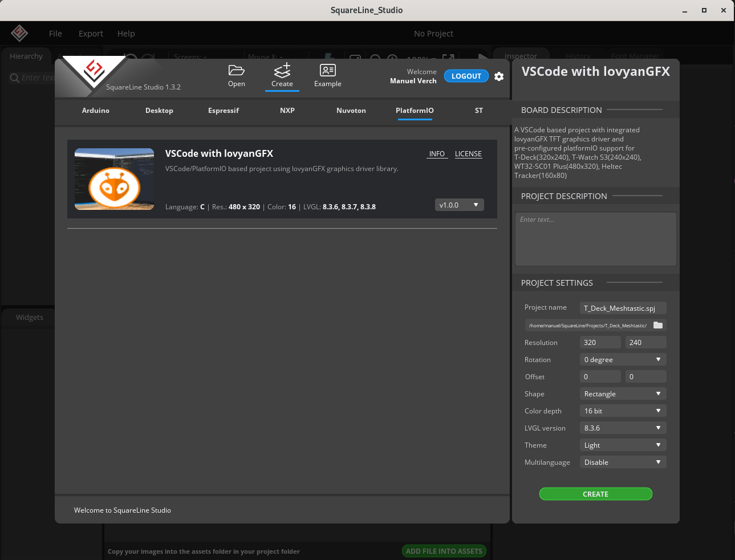This screenshot has height=560, width=735.
Task: Open the Theme dropdown showing Light
Action: tap(623, 445)
